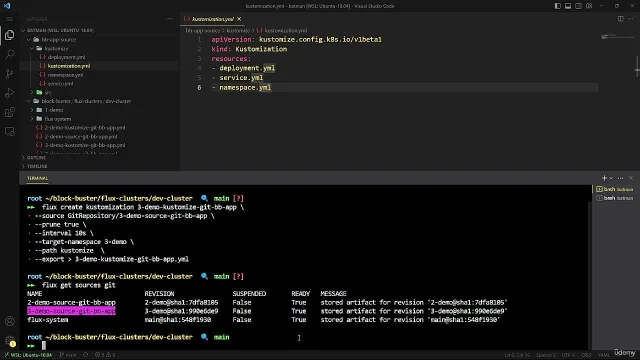Click the YAML language mode status item
Image resolution: width=640 pixels, height=360 pixels.
click(604, 355)
